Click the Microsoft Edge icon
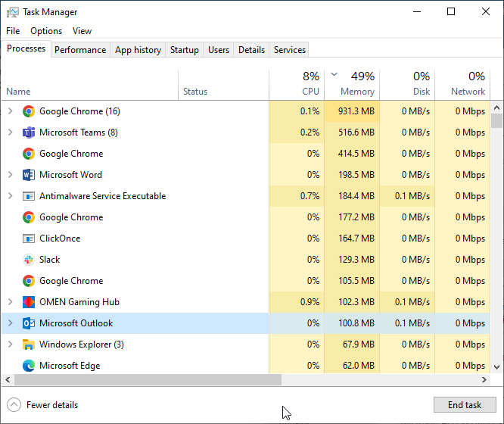The height and width of the screenshot is (424, 504). (x=29, y=366)
